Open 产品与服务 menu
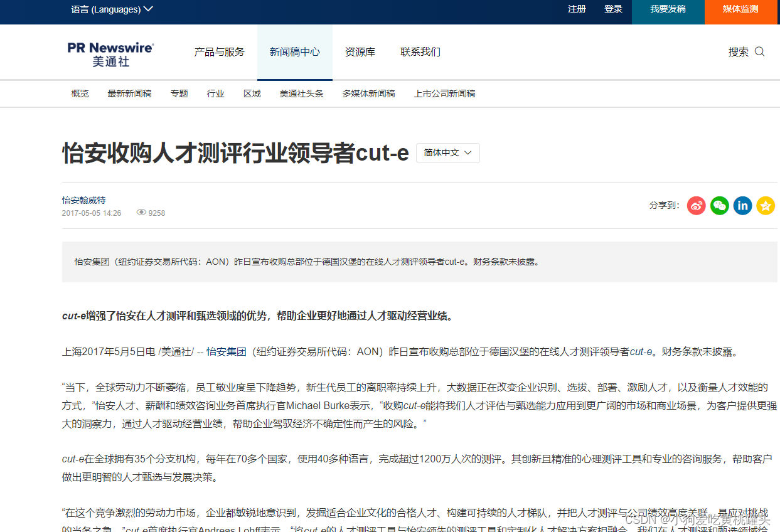The width and height of the screenshot is (780, 532). [220, 52]
